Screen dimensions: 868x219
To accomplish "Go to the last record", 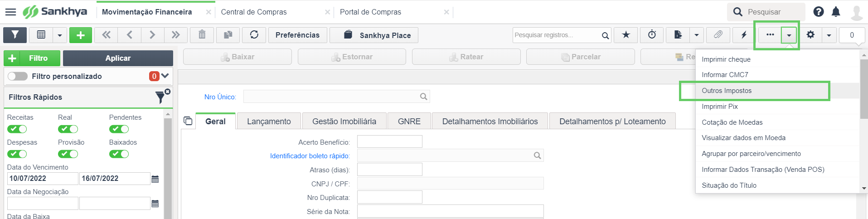I will 175,35.
